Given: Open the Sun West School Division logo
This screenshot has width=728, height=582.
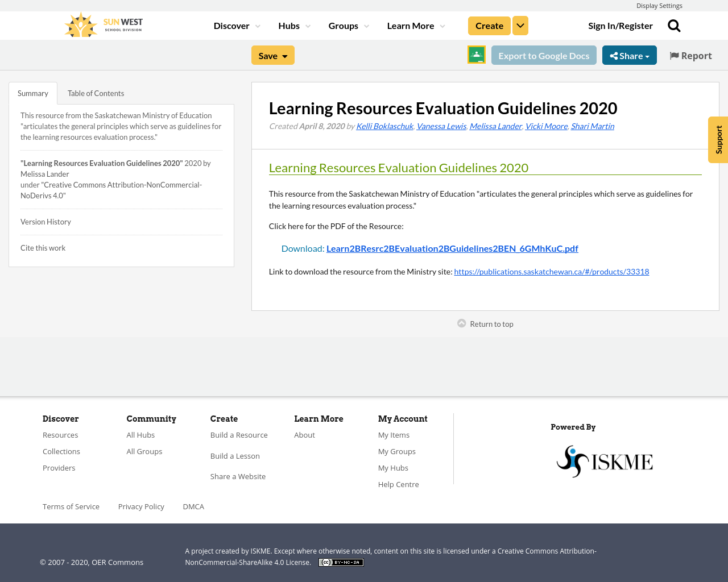Looking at the screenshot, I should (x=102, y=23).
